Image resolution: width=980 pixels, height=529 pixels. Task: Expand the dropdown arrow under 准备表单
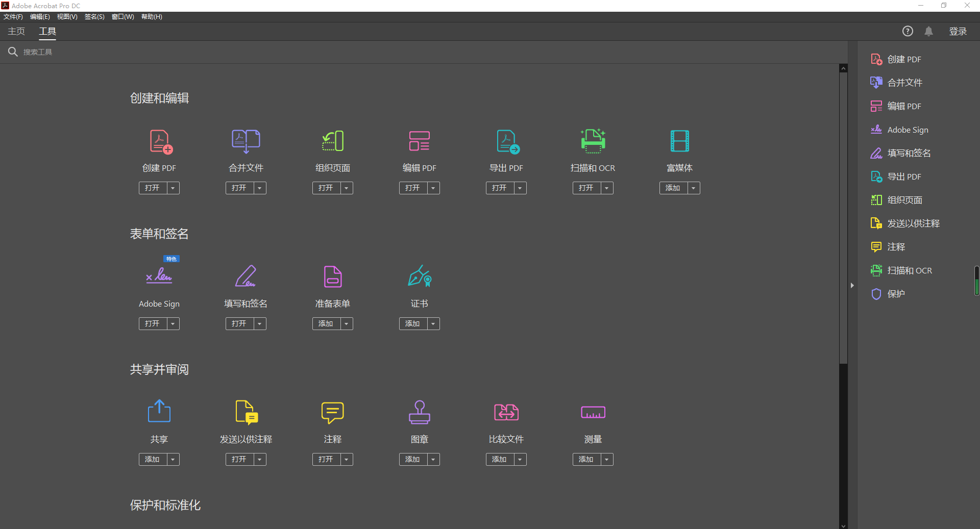[347, 324]
